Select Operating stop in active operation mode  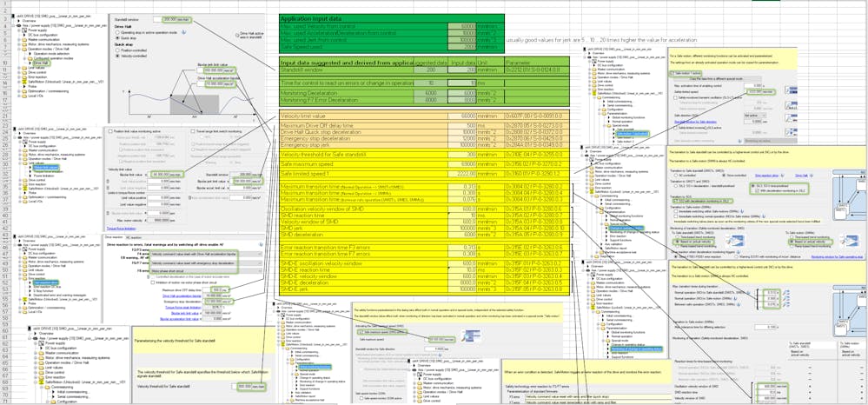117,33
